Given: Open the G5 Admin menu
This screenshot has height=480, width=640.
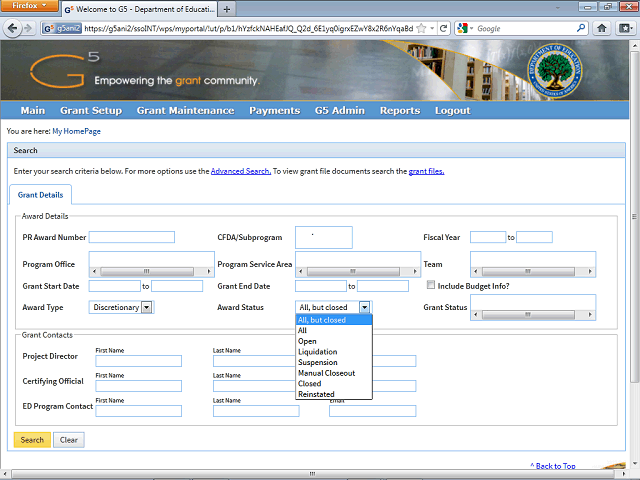Looking at the screenshot, I should point(340,111).
